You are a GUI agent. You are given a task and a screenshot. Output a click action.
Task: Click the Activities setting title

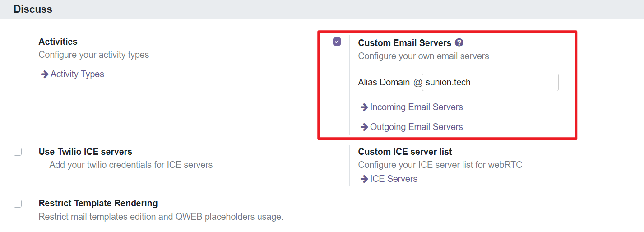58,42
